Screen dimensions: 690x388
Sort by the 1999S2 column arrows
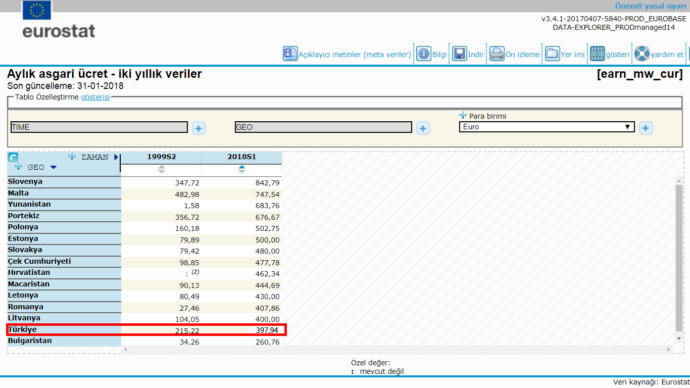161,169
